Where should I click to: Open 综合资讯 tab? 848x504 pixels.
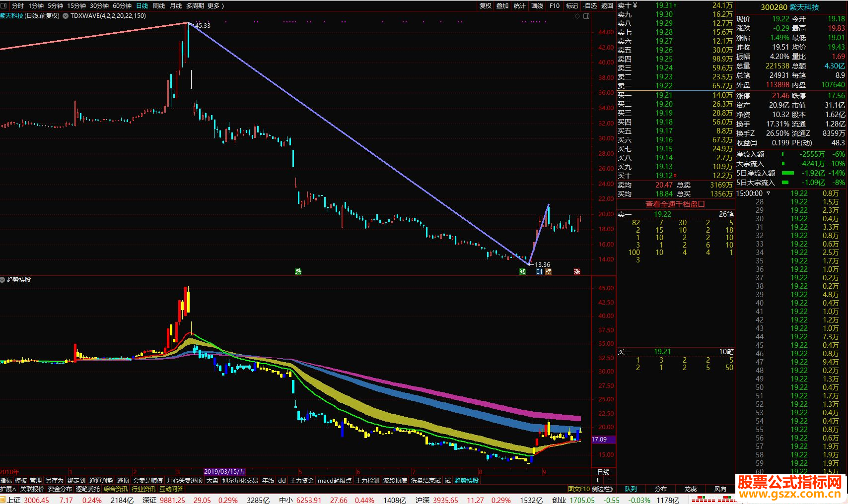pyautogui.click(x=116, y=489)
